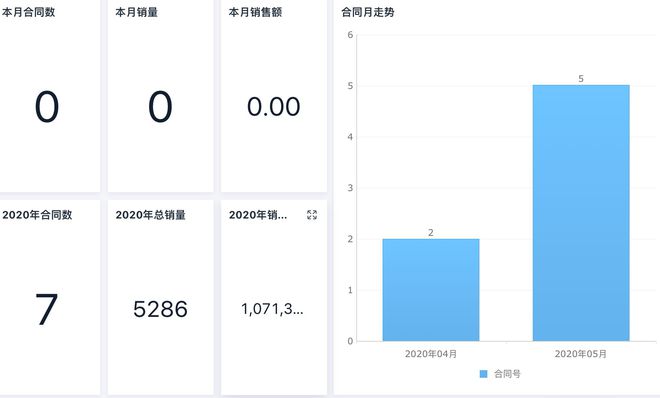660x398 pixels.
Task: Click the value 5286 in 2020年总销量
Action: [x=160, y=309]
